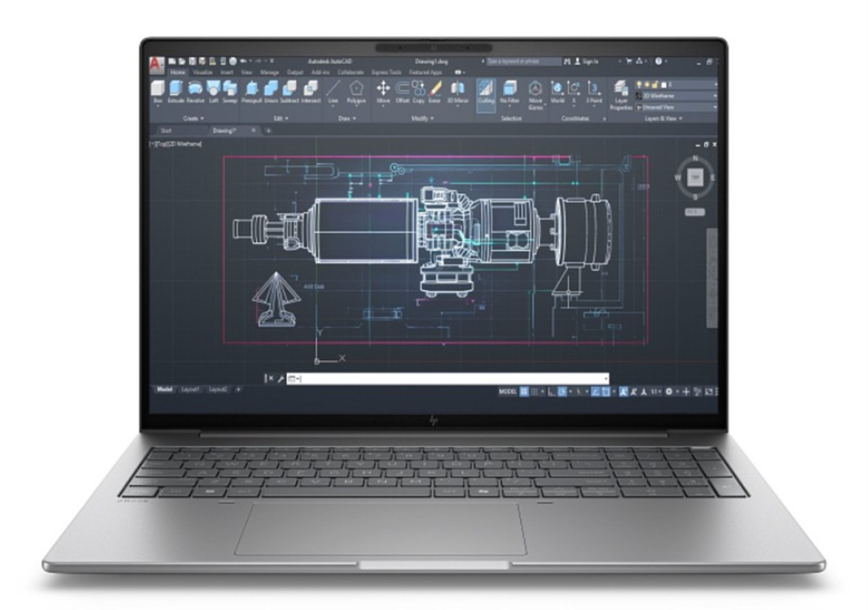Activate the Move tool
The width and height of the screenshot is (868, 610).
pyautogui.click(x=383, y=90)
